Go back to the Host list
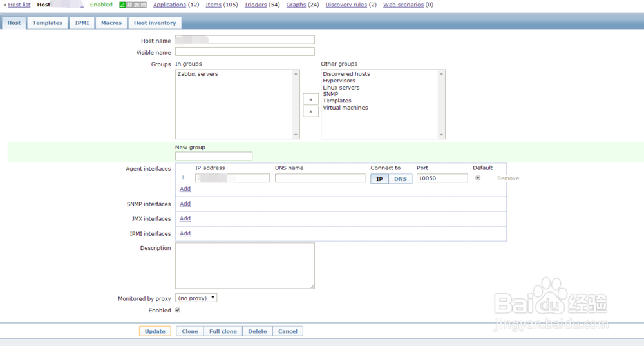 19,5
